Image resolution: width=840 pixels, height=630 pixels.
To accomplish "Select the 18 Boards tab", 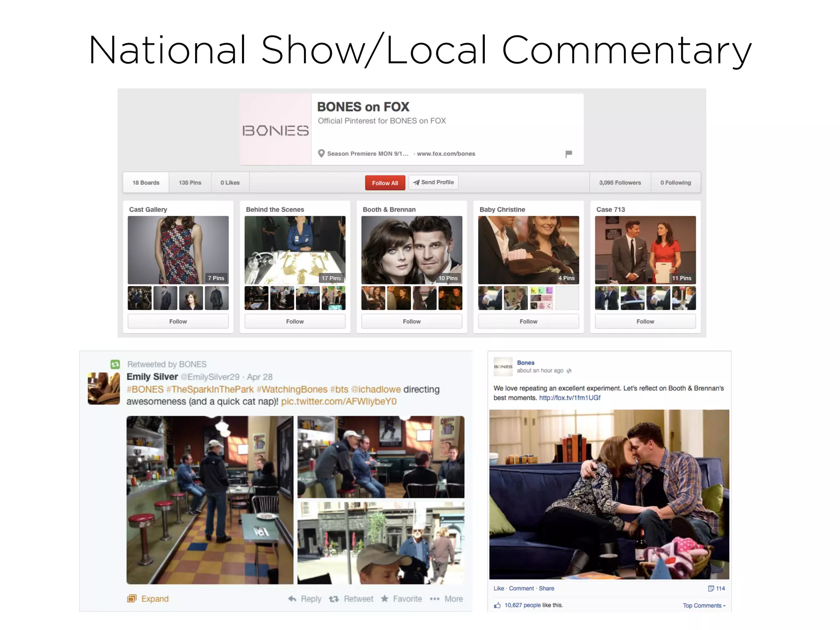I will tap(146, 183).
